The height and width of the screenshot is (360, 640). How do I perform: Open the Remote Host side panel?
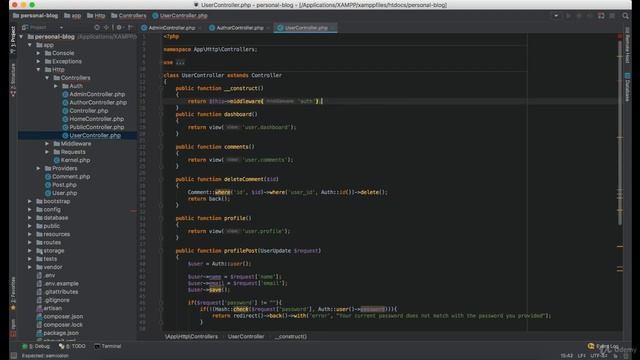[627, 46]
